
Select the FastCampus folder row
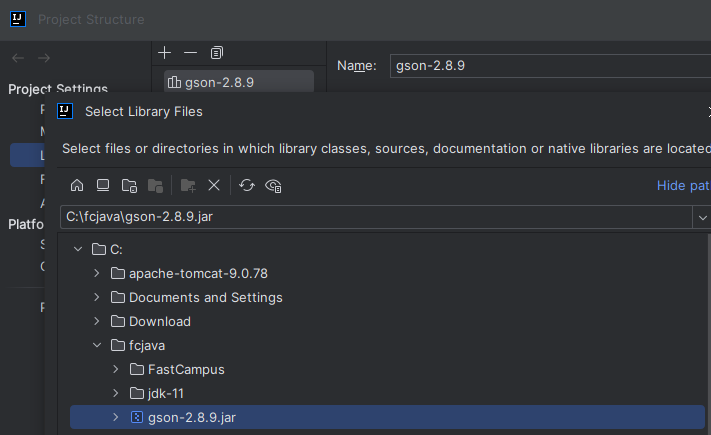click(186, 370)
